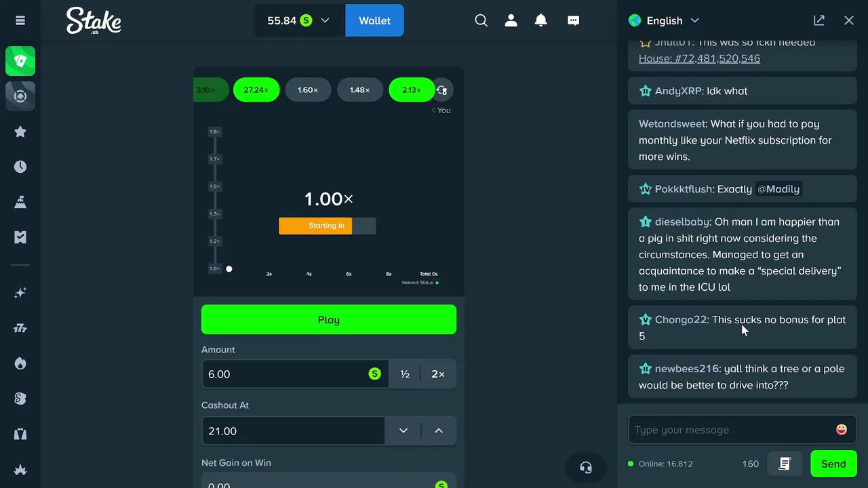Open the House #72,481,520,546 bet link
Screen dimensions: 868x488
[x=699, y=58]
